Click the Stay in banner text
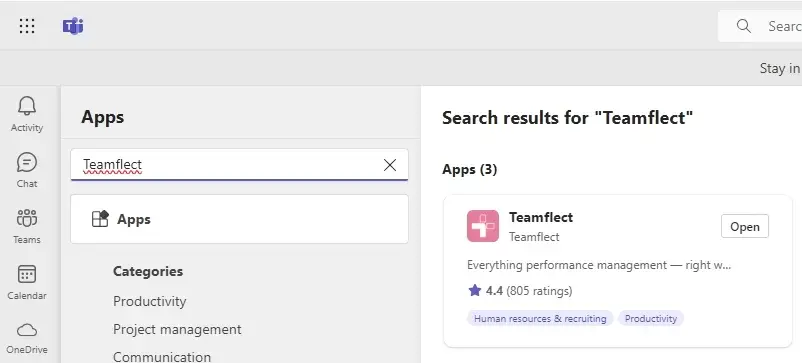 [781, 68]
